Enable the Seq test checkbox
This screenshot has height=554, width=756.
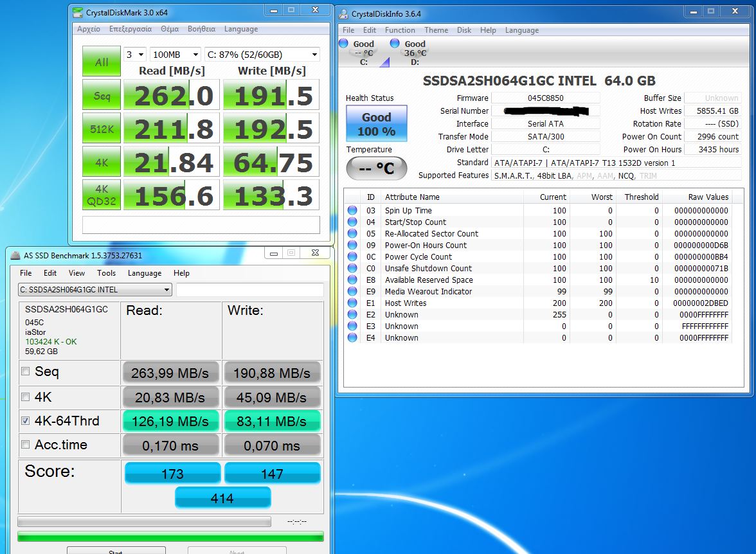26,371
